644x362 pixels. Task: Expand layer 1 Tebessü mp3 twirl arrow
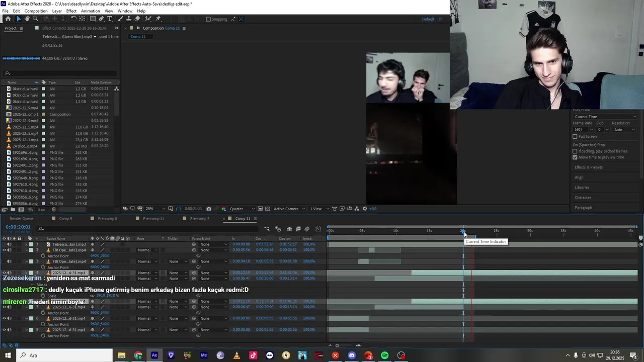point(26,244)
